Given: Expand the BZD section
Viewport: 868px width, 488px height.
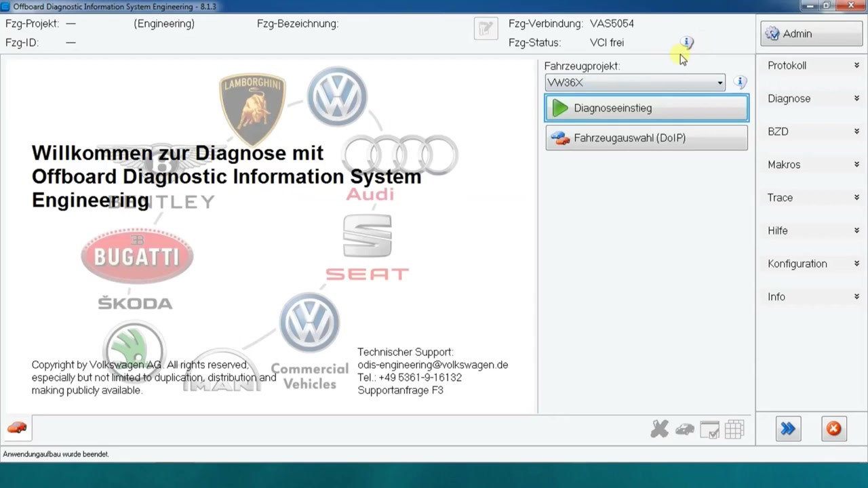Looking at the screenshot, I should tap(812, 131).
